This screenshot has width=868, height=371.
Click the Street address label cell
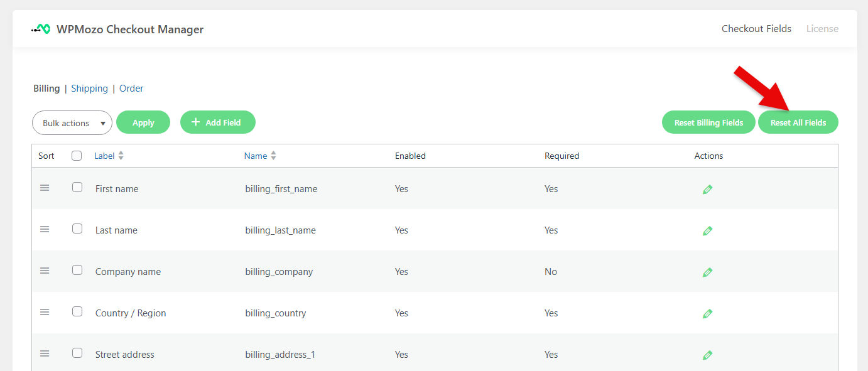125,355
